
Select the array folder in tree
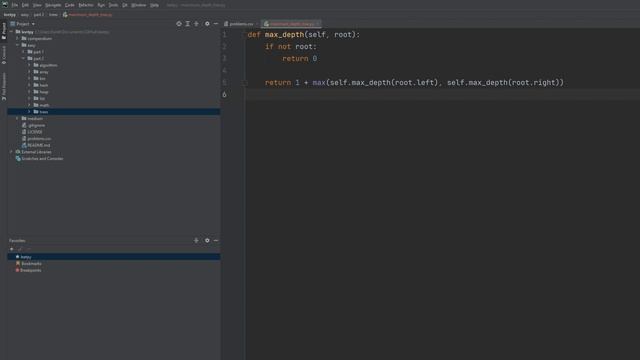tap(41, 72)
